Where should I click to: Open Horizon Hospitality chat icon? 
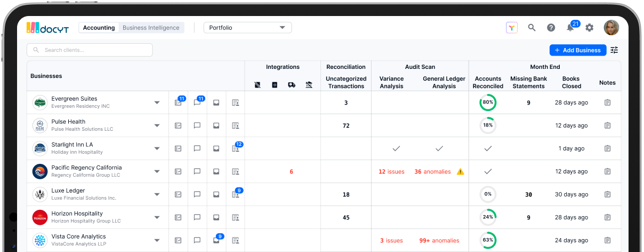(197, 217)
